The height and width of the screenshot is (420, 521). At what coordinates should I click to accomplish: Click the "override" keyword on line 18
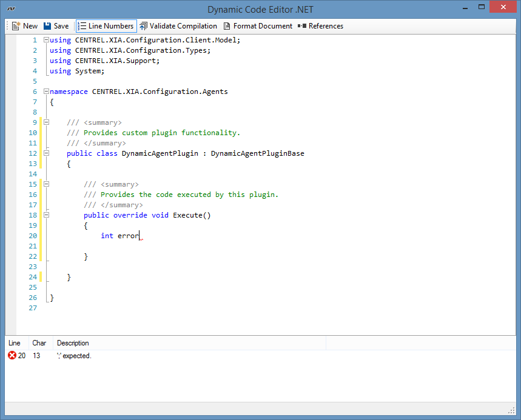130,215
